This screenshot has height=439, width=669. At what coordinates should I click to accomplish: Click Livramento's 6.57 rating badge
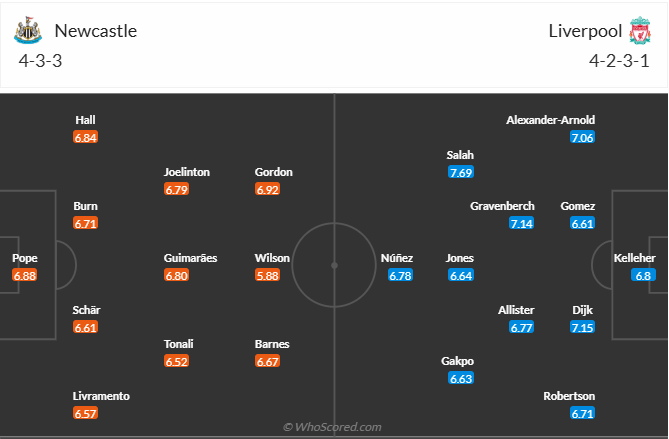click(x=86, y=413)
